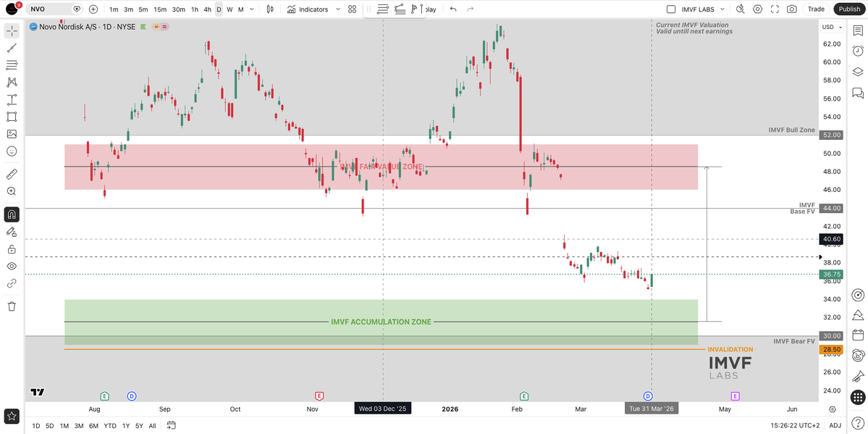The width and height of the screenshot is (868, 434).
Task: Select the M monthly timeframe
Action: click(x=241, y=9)
